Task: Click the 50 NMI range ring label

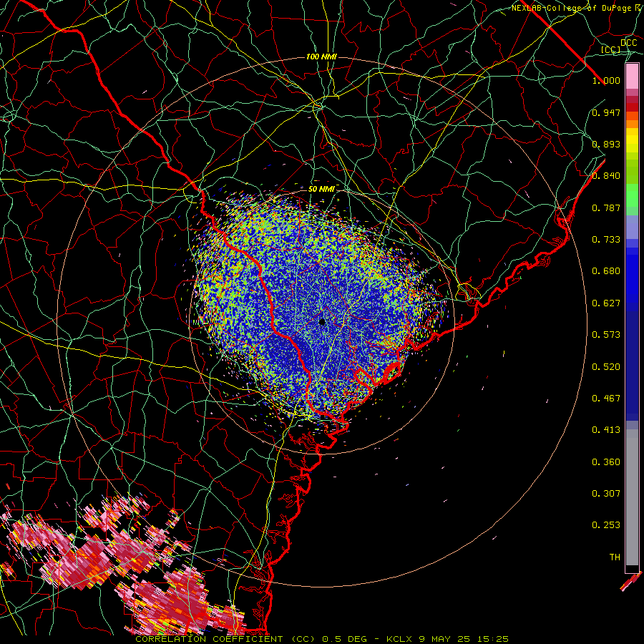Action: [x=321, y=189]
